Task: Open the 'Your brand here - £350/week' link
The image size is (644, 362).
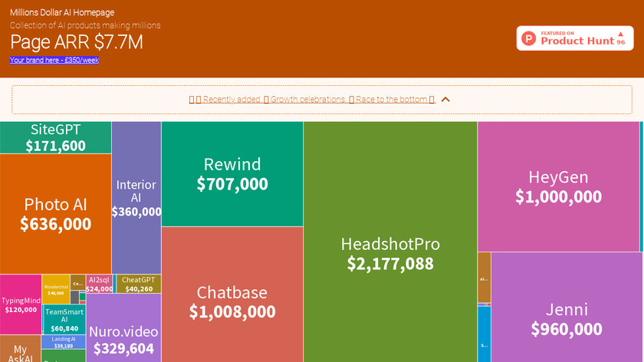Action: click(54, 60)
